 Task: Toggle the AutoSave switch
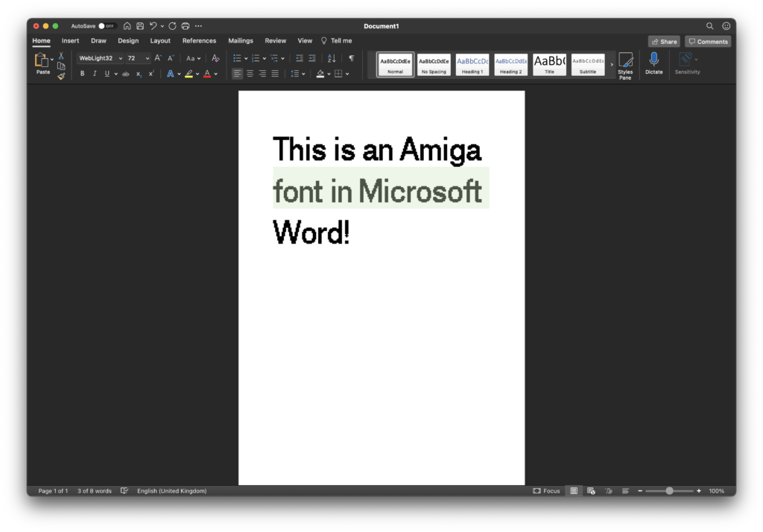107,26
